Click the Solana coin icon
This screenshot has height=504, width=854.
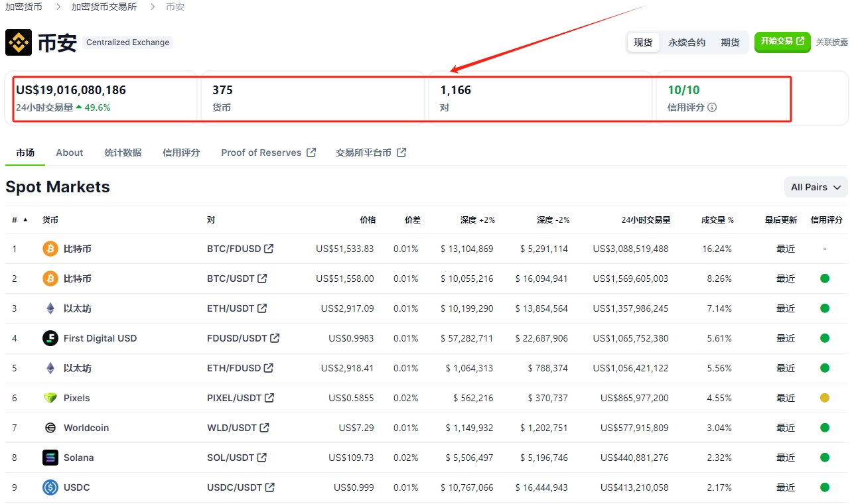tap(50, 458)
